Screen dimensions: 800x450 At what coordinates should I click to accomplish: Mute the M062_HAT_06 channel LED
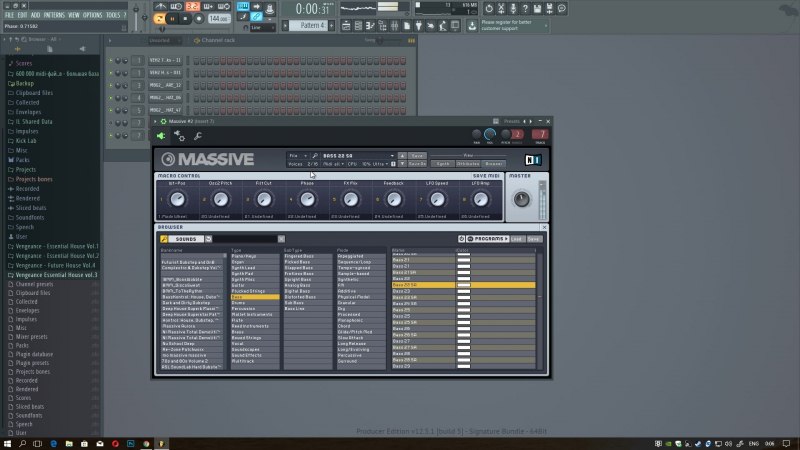[x=111, y=98]
